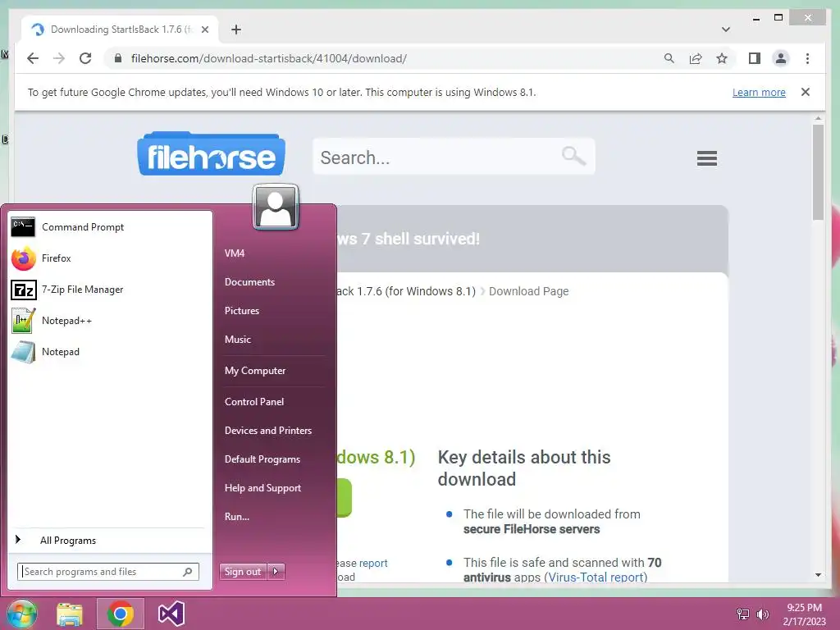Reload the FileHorse page

click(85, 58)
